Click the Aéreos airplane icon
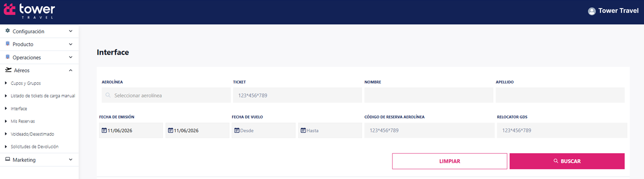This screenshot has height=179, width=644. tap(8, 70)
